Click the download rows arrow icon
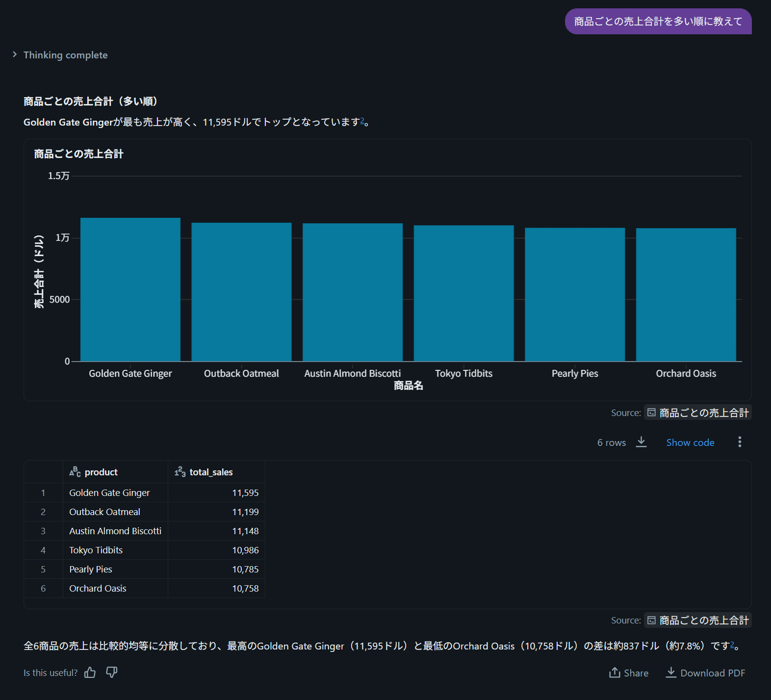 coord(641,442)
